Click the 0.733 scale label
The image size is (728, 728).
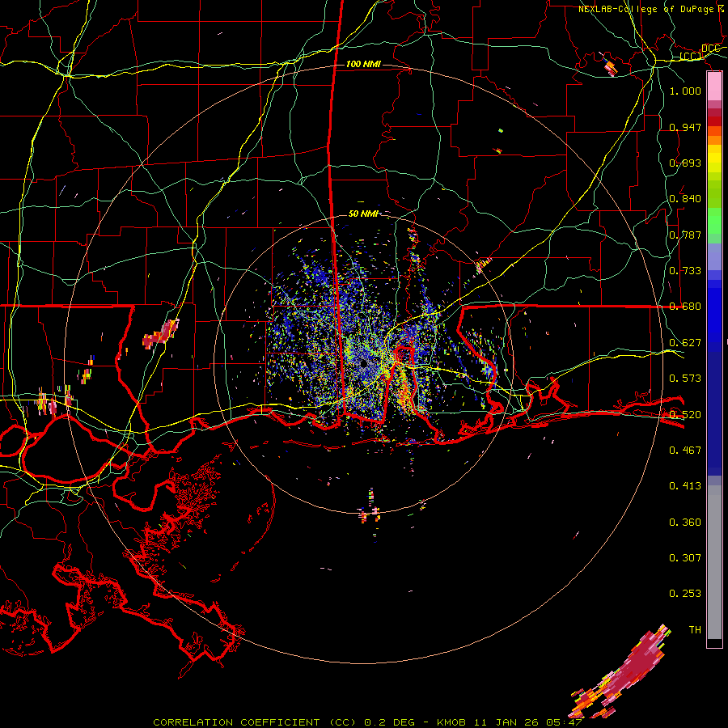point(685,270)
